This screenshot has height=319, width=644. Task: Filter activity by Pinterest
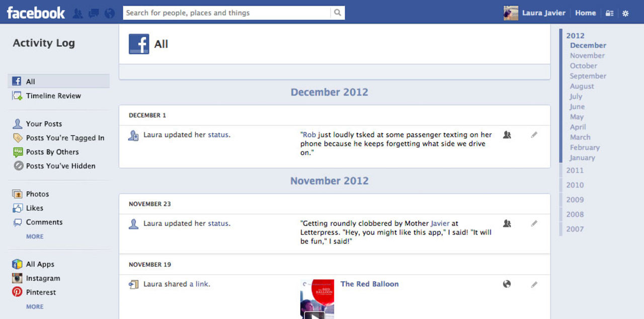pos(41,292)
